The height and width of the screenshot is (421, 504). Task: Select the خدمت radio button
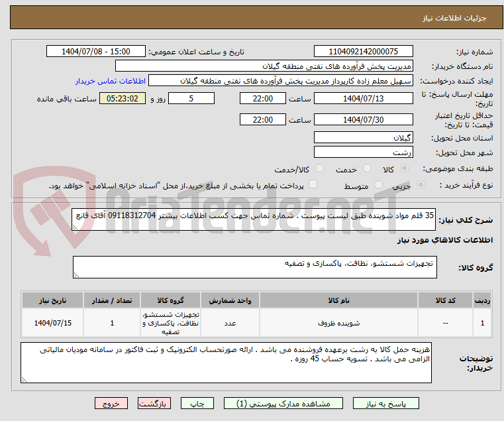tap(367, 168)
